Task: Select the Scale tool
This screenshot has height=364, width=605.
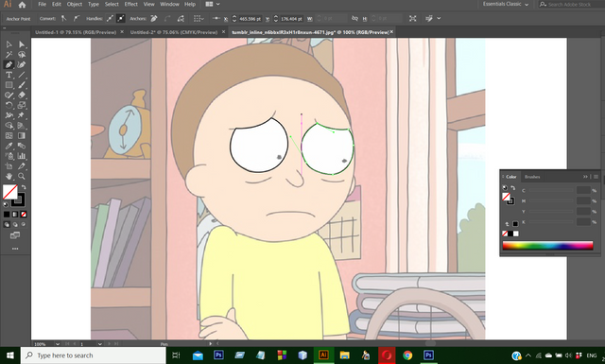Action: click(x=22, y=105)
